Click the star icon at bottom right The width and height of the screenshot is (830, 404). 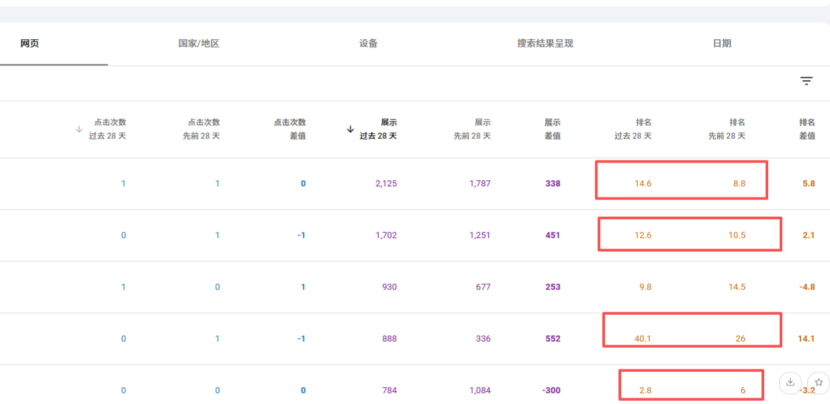817,382
